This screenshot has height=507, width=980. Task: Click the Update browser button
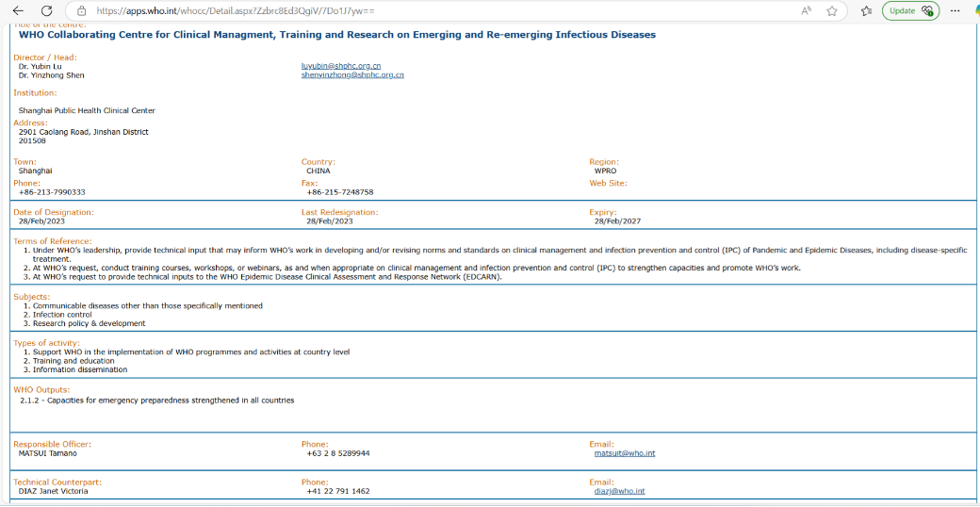pos(910,10)
